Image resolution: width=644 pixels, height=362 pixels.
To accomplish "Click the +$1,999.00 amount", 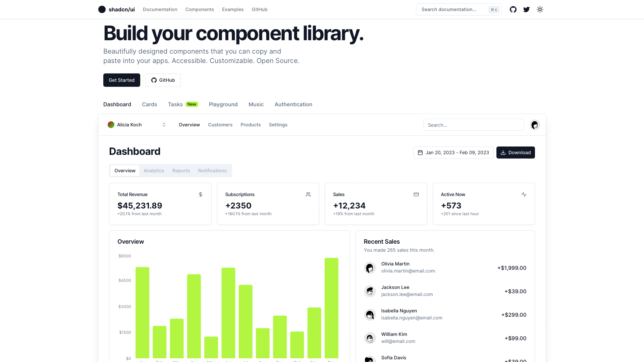I will click(x=512, y=268).
